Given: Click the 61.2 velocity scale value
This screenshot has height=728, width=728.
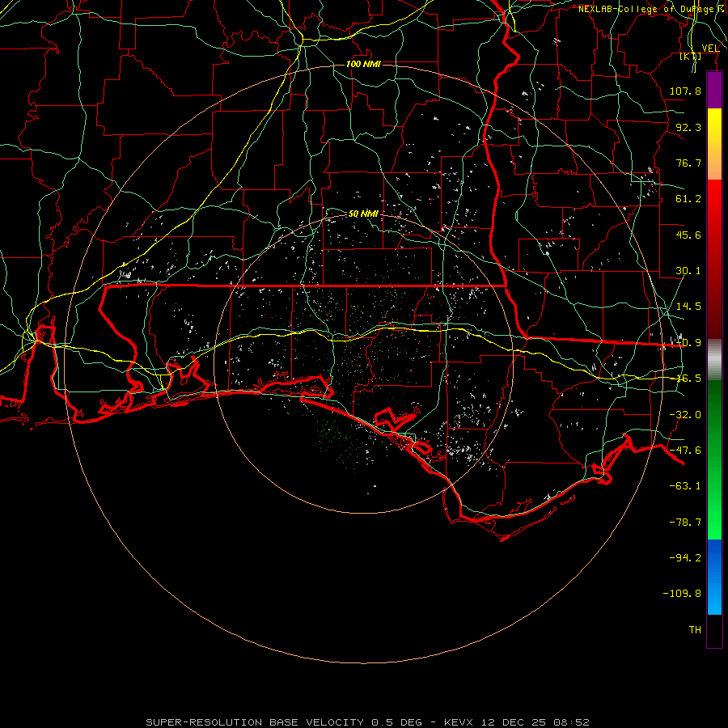Looking at the screenshot, I should pyautogui.click(x=688, y=199).
